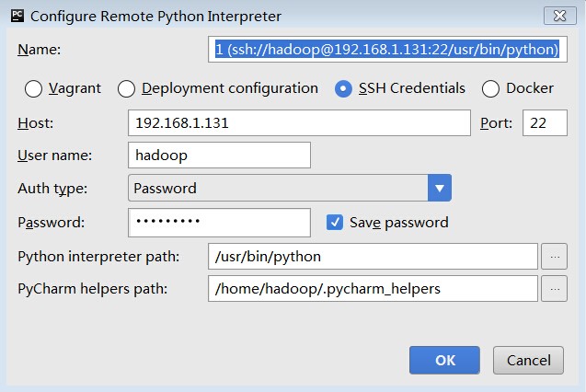Click the Auth type Password combo box
The height and width of the screenshot is (392, 586).
pyautogui.click(x=290, y=188)
